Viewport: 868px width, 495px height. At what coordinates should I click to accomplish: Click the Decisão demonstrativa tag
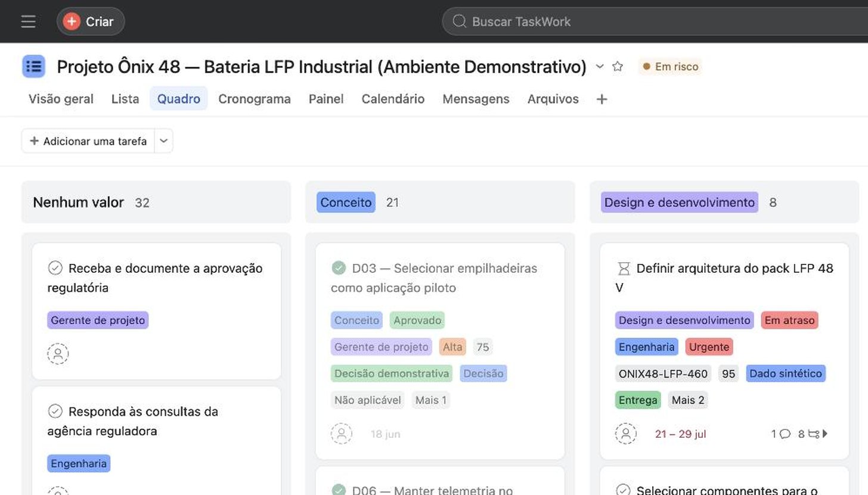392,373
